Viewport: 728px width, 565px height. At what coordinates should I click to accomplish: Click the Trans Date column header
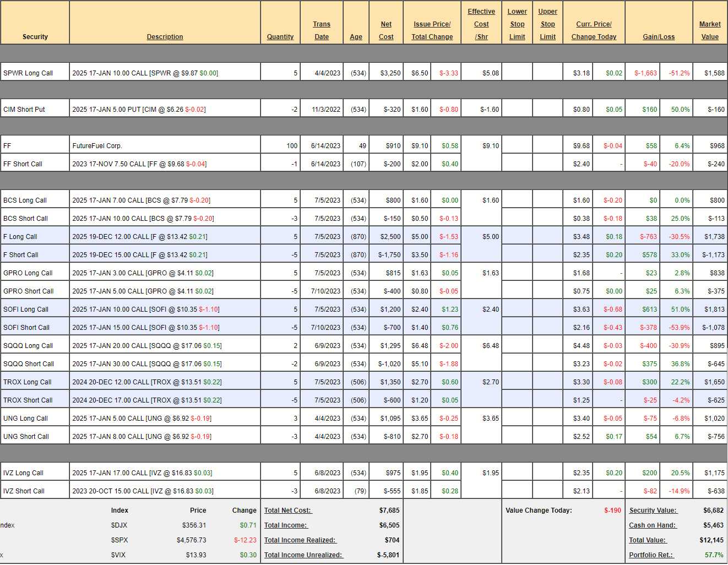click(322, 31)
